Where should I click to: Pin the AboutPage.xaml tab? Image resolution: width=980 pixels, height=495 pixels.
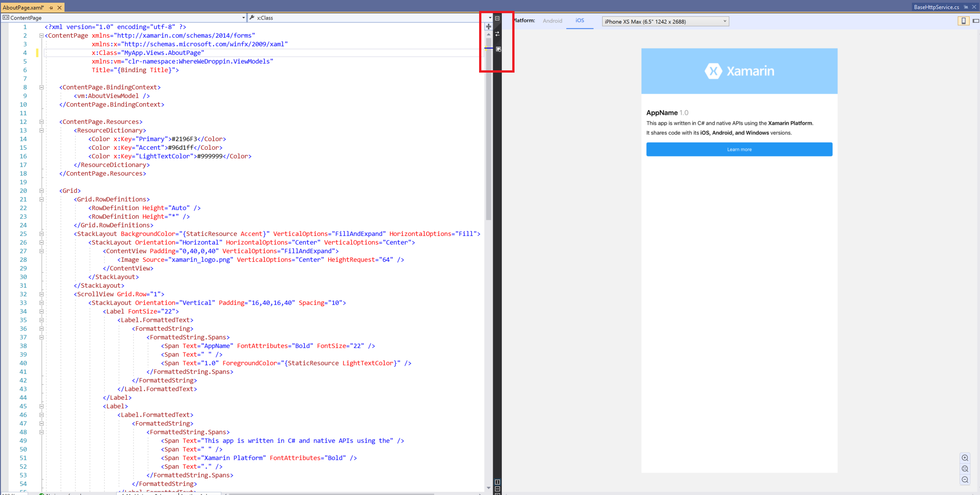coord(51,8)
